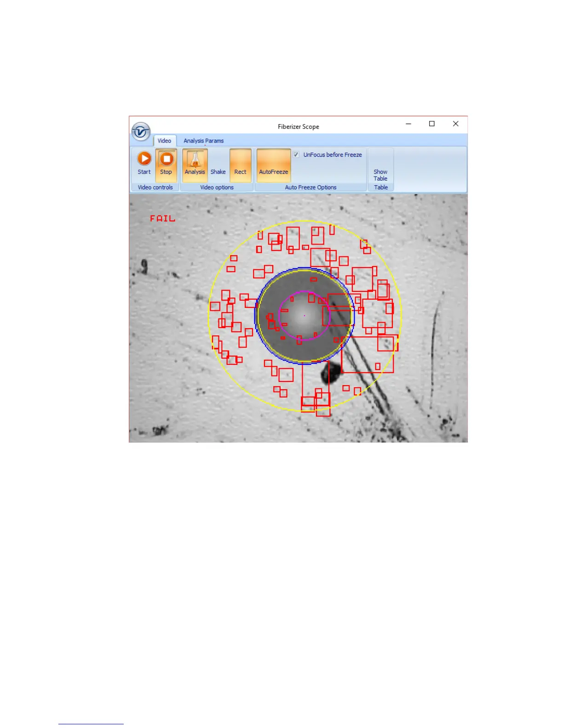Minimize the Fiberizer Scope window
The width and height of the screenshot is (563, 728).
click(x=408, y=124)
